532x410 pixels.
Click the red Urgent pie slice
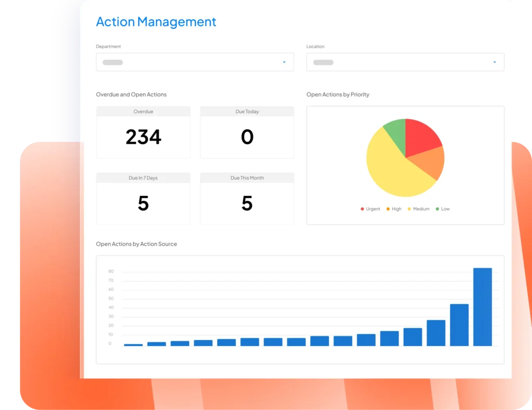pos(420,135)
